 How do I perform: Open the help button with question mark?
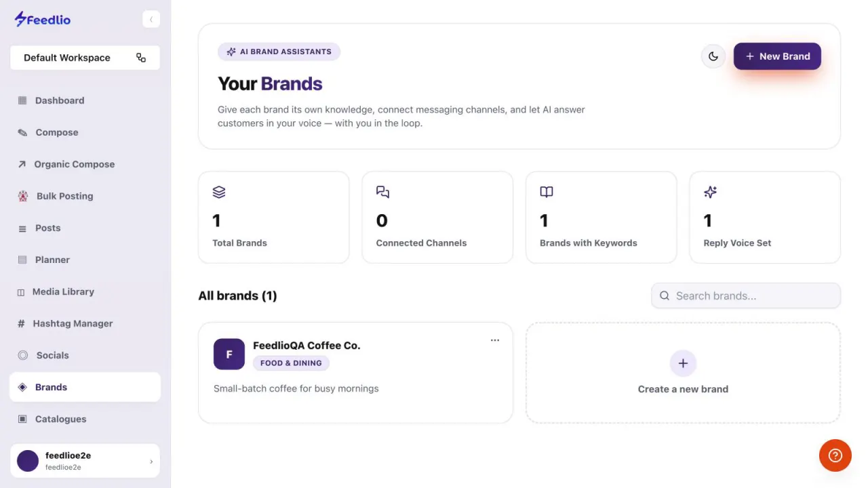pos(835,455)
